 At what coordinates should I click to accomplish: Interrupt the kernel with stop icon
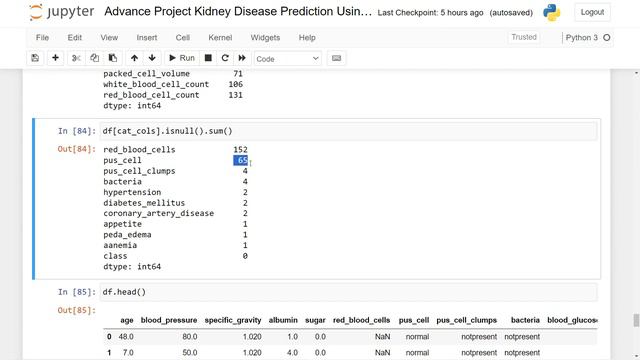click(x=208, y=58)
